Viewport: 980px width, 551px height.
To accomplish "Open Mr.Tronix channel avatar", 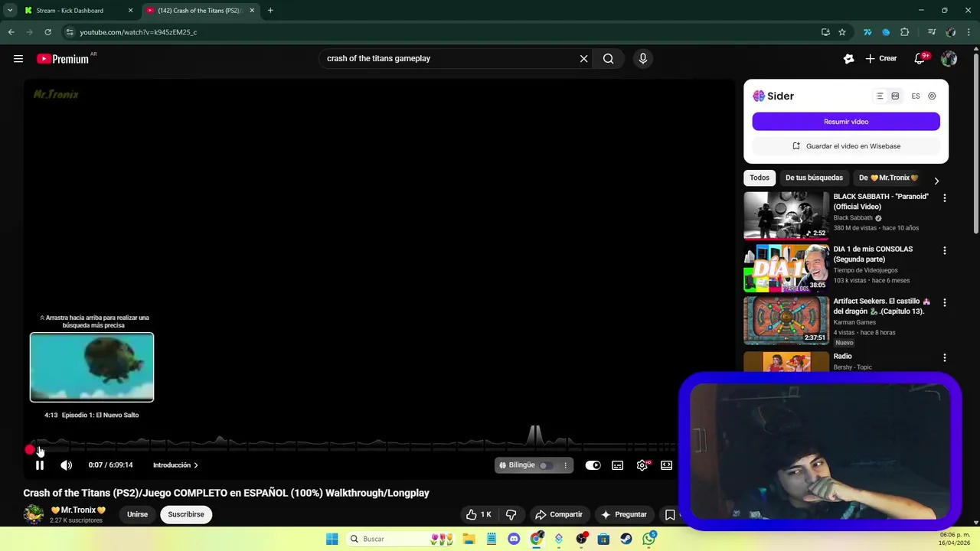I will [x=33, y=514].
